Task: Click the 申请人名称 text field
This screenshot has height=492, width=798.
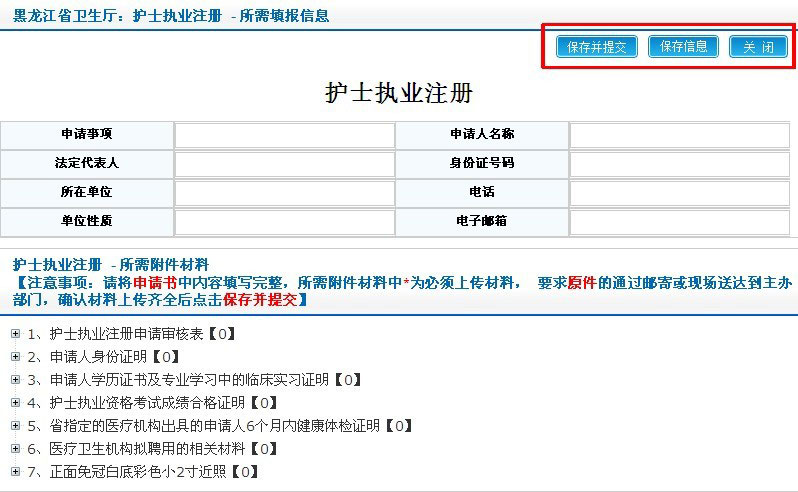Action: pyautogui.click(x=680, y=134)
